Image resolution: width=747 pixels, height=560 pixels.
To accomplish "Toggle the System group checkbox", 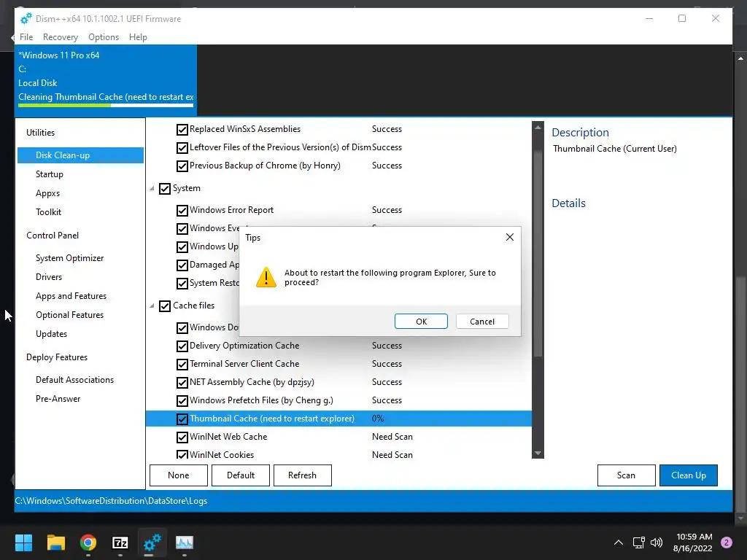I will [x=165, y=189].
